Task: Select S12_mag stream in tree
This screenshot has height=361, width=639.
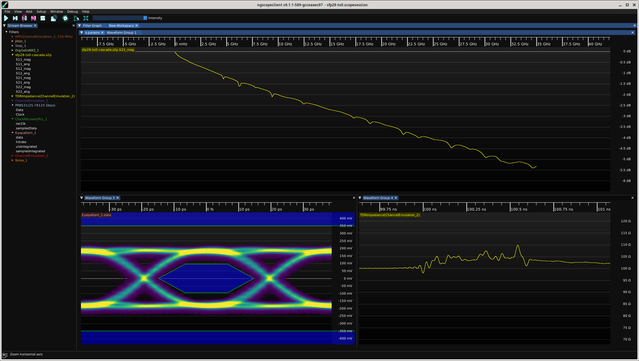Action: click(23, 68)
